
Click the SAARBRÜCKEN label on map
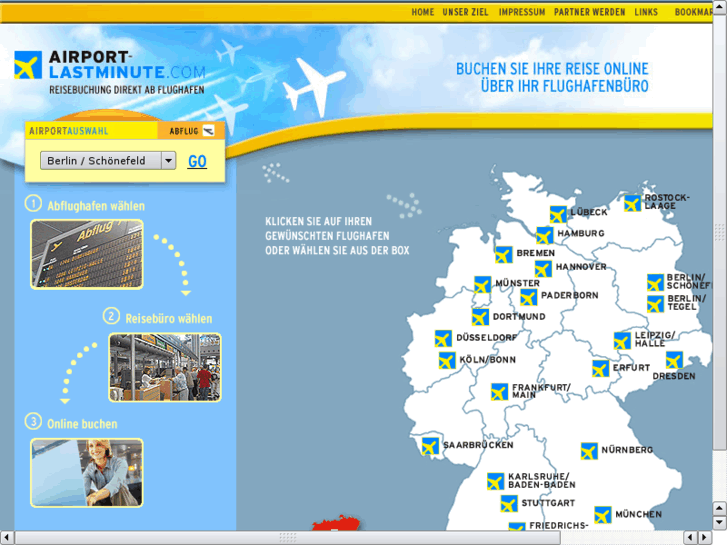478,445
